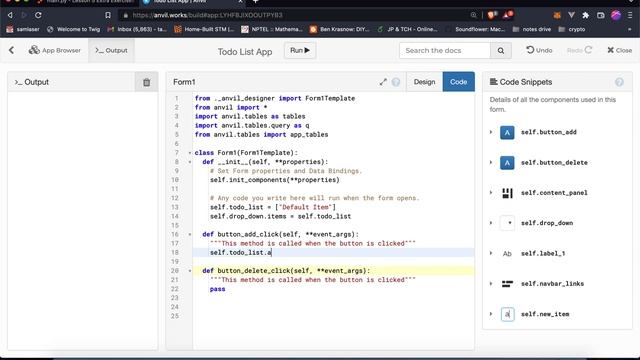Expand self.label_1 snippet
This screenshot has height=360, width=640.
491,253
